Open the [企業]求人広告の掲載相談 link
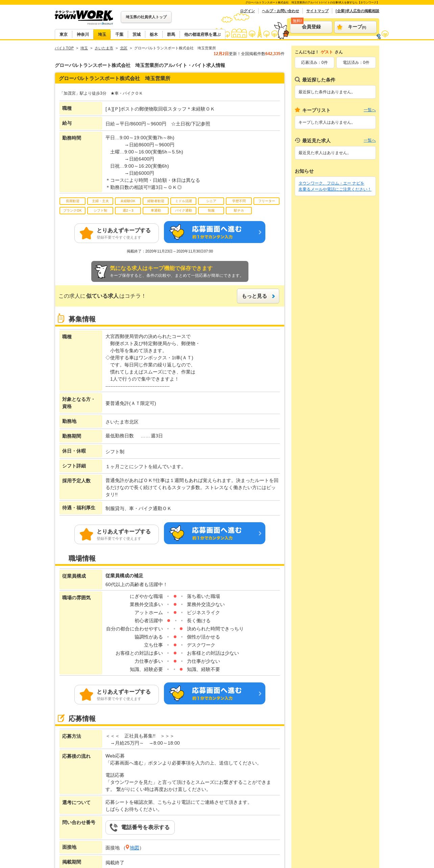Viewport: 434px width, 868px height. coord(357,11)
